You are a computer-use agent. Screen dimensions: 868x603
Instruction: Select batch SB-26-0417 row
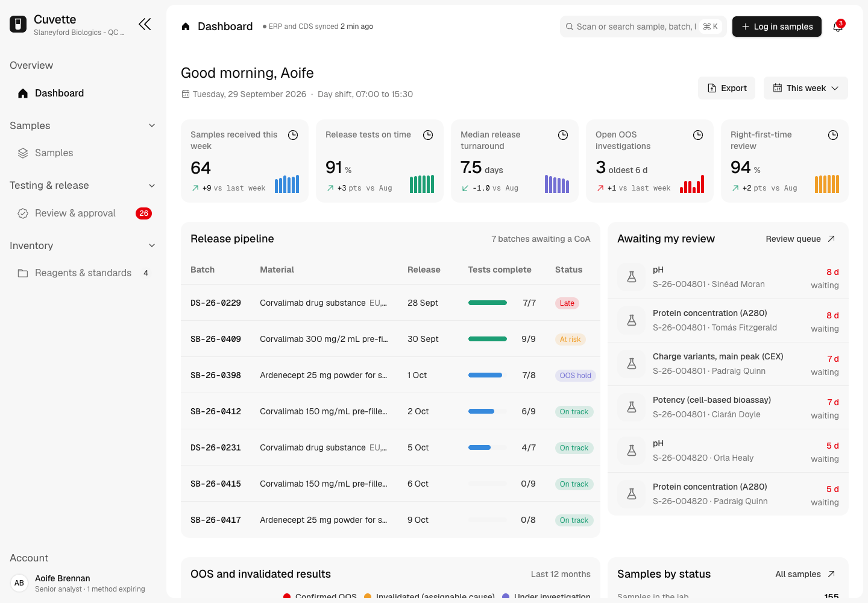click(x=391, y=520)
